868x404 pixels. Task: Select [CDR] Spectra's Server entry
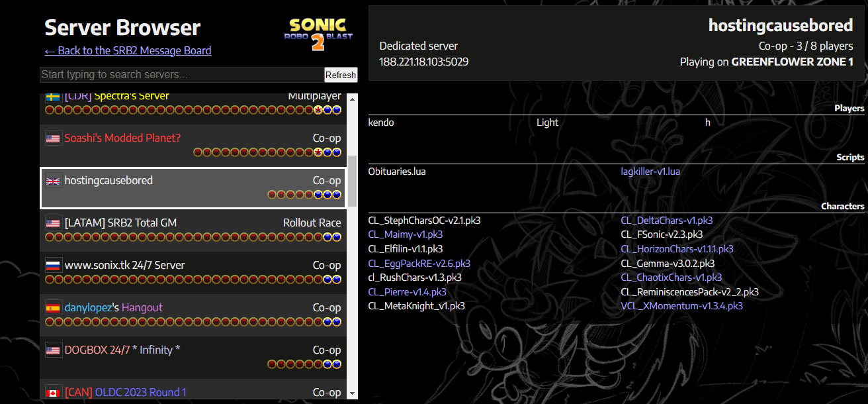point(193,107)
